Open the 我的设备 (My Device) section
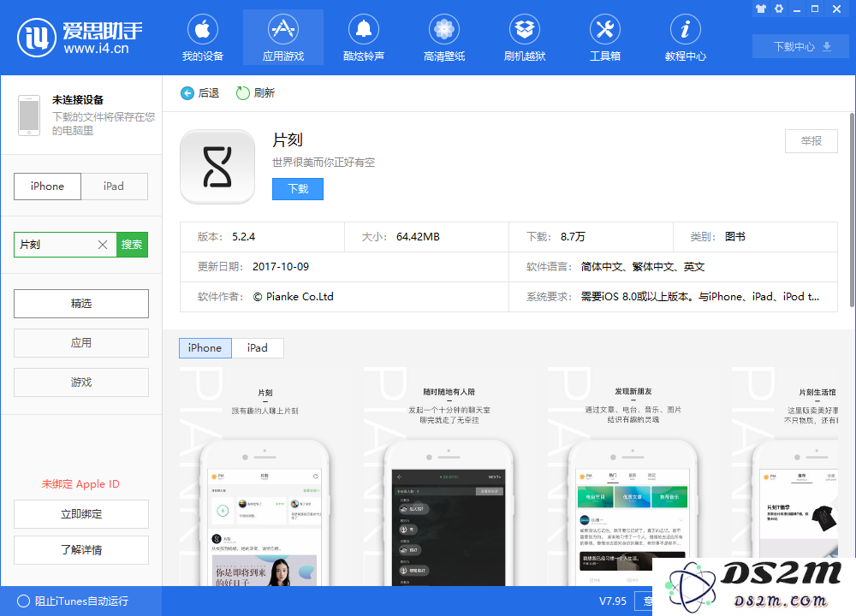The width and height of the screenshot is (856, 616). pyautogui.click(x=203, y=38)
